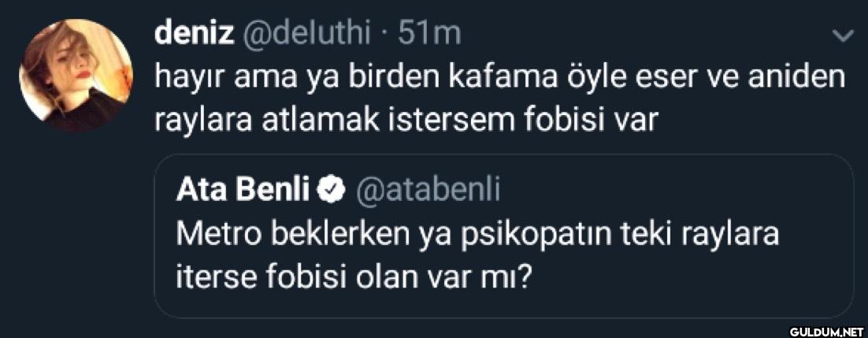Click the tweet line starting "hayır ama ya"

[499, 78]
